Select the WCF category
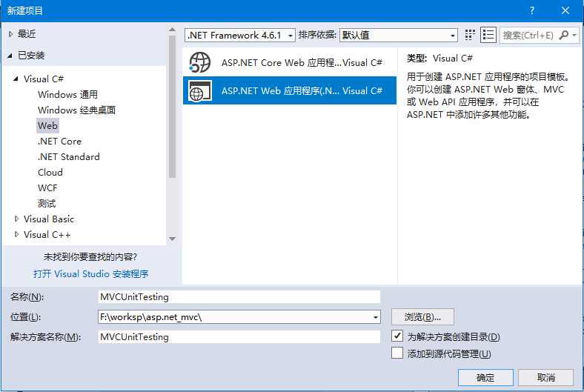This screenshot has width=584, height=392. [47, 187]
